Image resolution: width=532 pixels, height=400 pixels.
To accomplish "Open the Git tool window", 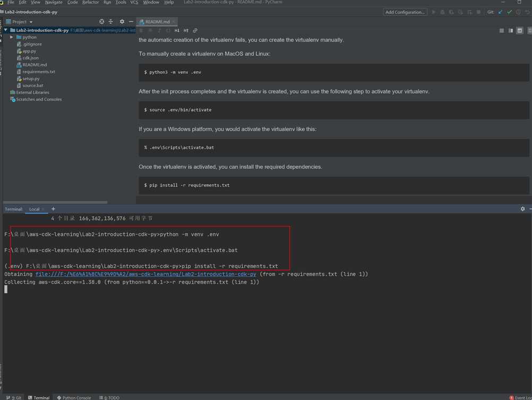I will (x=14, y=398).
